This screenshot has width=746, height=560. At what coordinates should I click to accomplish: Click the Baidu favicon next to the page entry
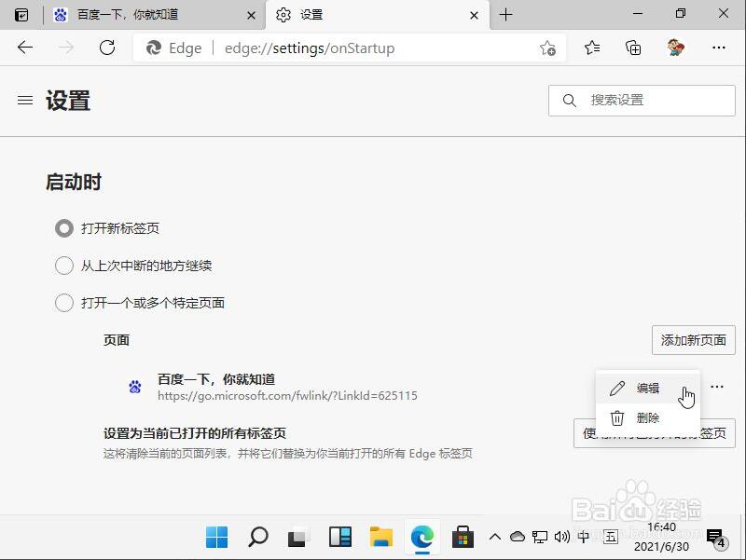pos(135,386)
